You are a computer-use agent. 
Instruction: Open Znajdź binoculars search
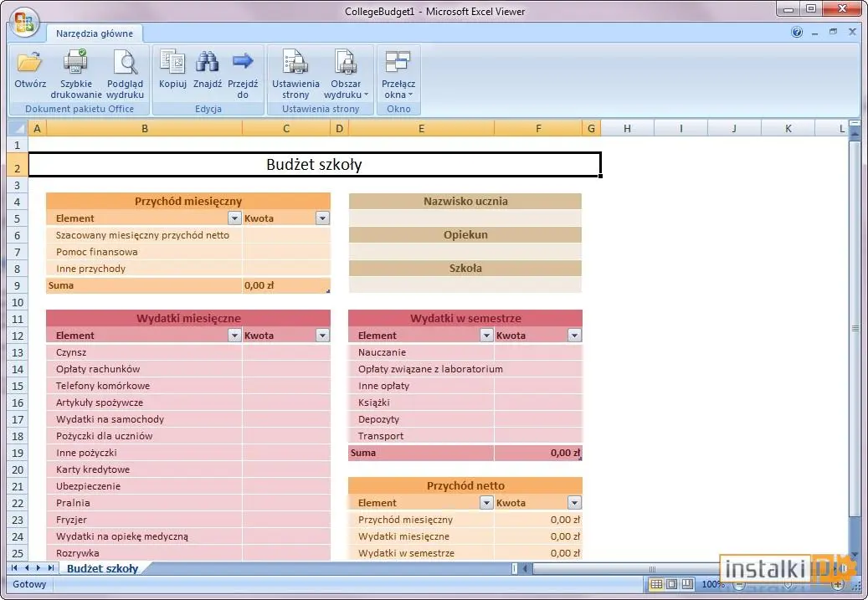coord(208,69)
